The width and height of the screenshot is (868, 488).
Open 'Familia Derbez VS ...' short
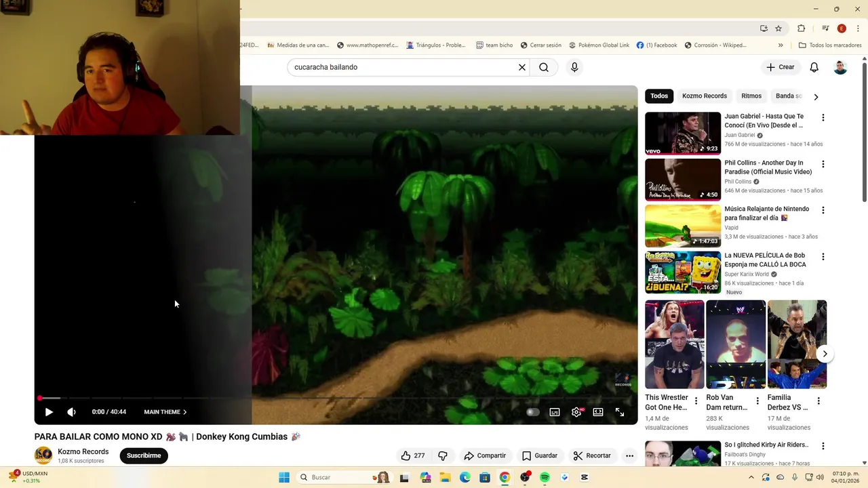coord(797,344)
